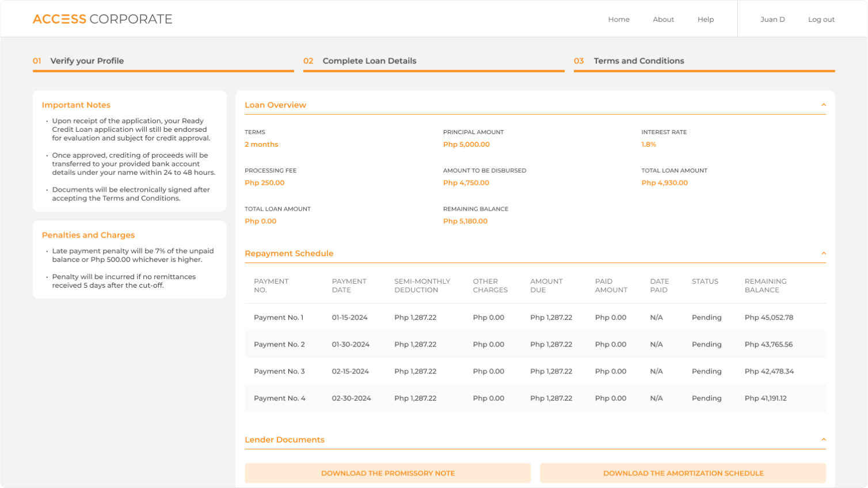Click remaining balance Php 43,765.56
868x488 pixels.
[768, 345]
